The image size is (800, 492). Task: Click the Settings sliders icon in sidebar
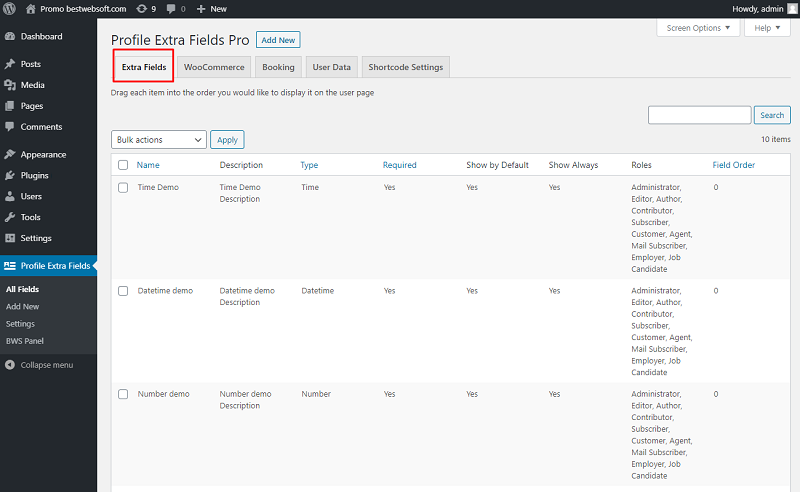[x=10, y=238]
